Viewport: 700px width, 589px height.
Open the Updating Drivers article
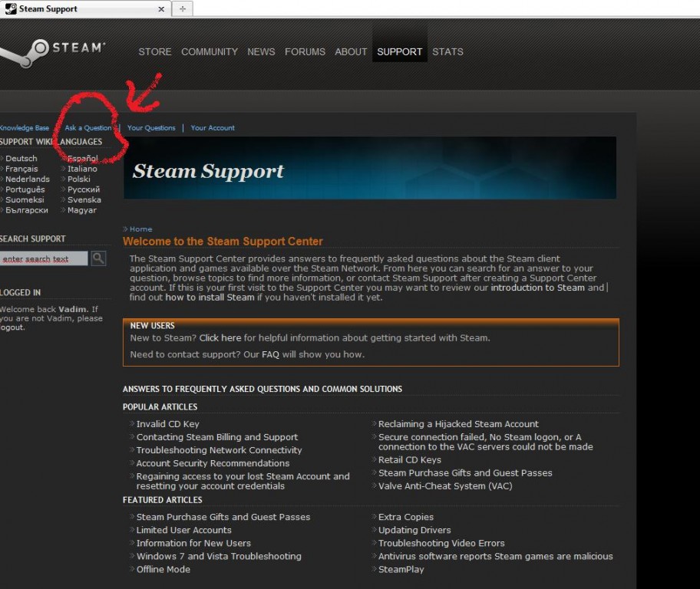pos(414,530)
